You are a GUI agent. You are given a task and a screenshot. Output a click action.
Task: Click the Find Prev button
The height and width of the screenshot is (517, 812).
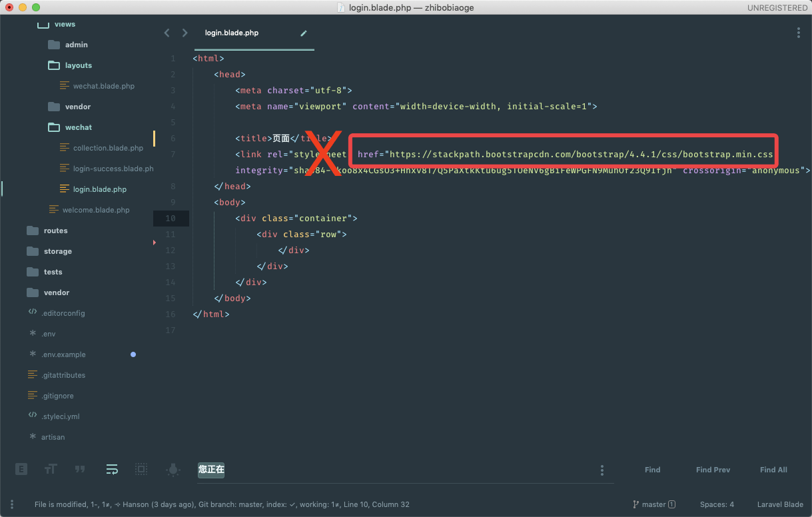point(713,470)
